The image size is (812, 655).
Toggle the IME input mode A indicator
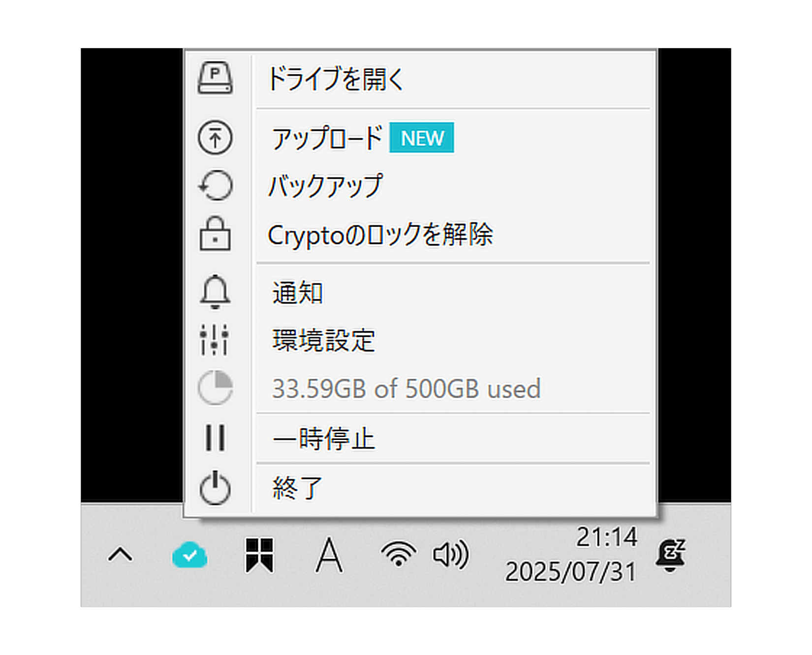329,555
